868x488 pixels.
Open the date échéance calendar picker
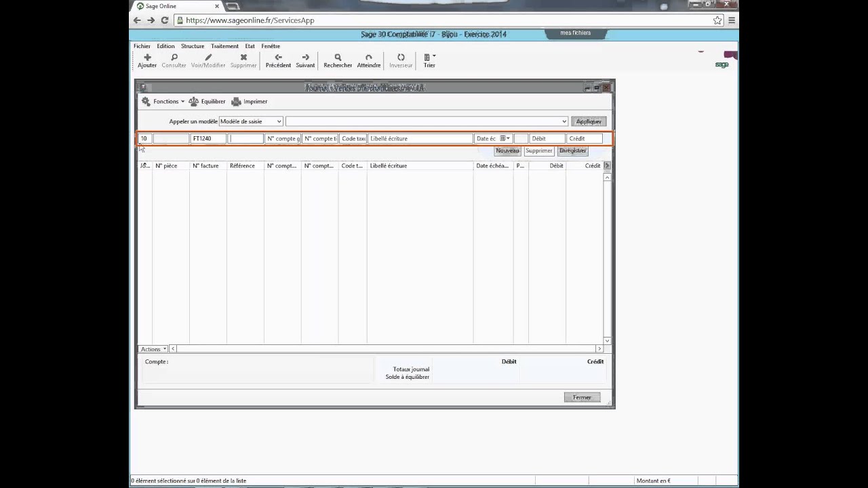click(505, 138)
